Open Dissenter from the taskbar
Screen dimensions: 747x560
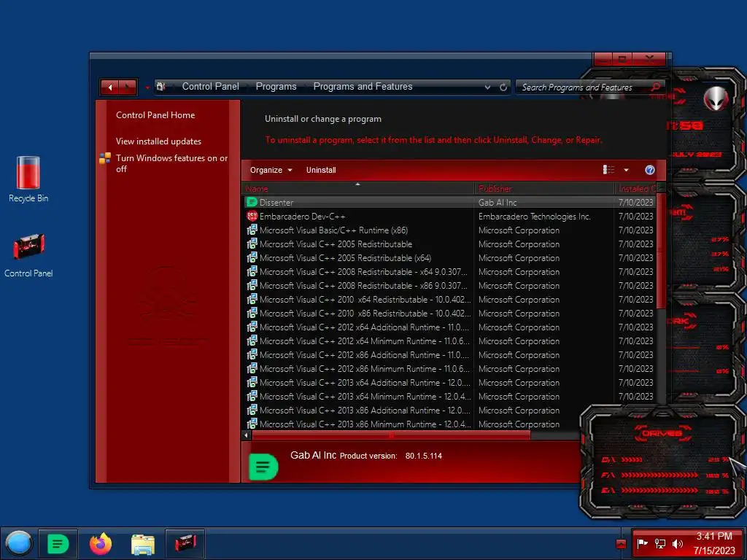pyautogui.click(x=58, y=543)
